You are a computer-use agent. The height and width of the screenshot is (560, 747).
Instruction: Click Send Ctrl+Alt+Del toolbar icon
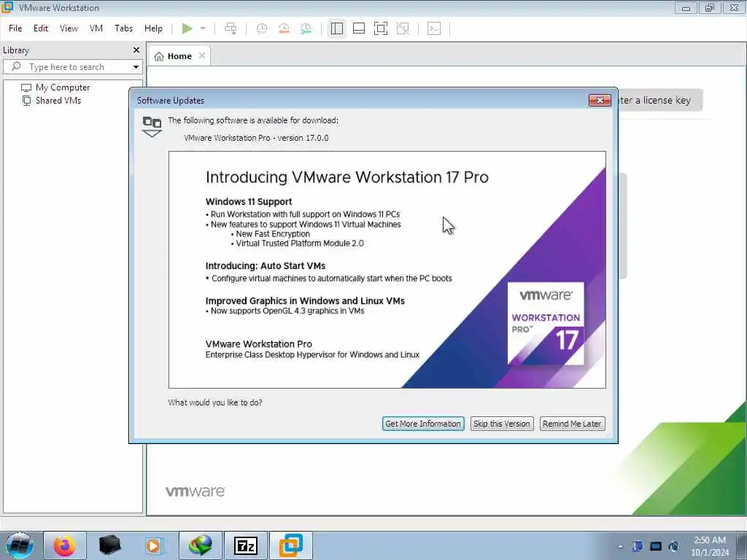coord(231,28)
